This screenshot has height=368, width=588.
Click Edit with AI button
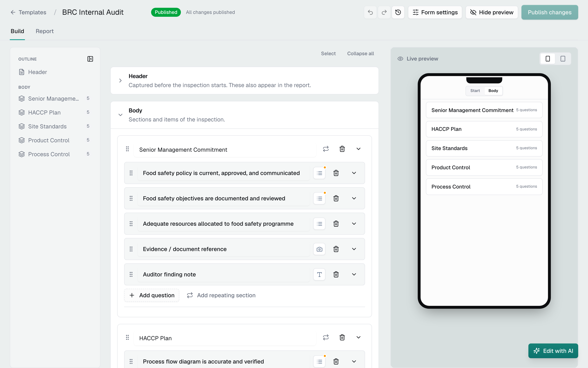[x=553, y=351]
